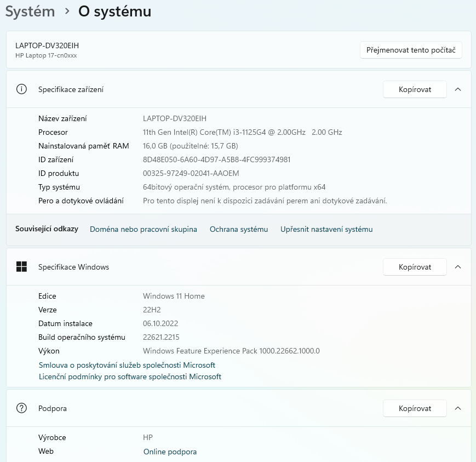Viewport: 476px width, 462px height.
Task: Open the Smlouva o poskytování služeb společnosti Microsoft link
Action: [127, 365]
